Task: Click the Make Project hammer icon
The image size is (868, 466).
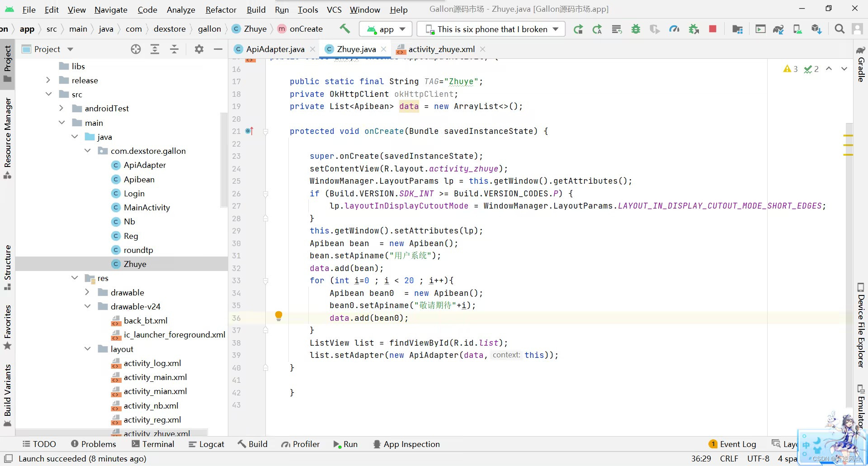Action: (x=345, y=29)
